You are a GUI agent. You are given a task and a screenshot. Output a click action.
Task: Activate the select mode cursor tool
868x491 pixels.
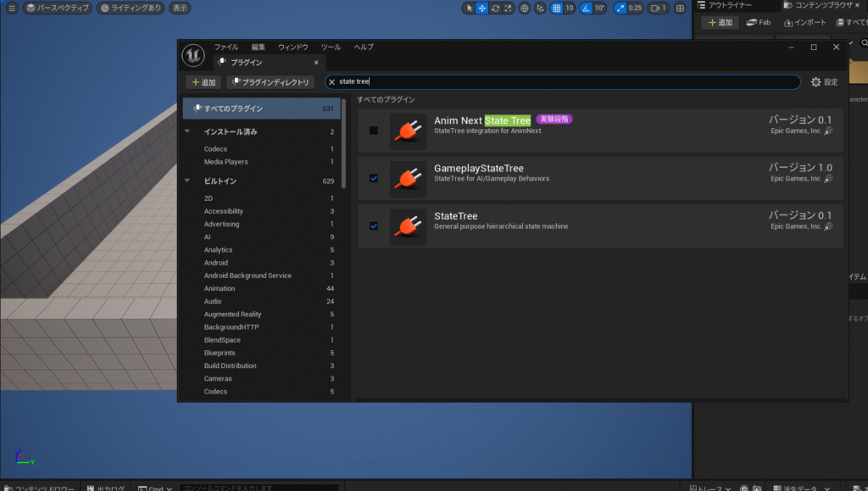(x=470, y=8)
